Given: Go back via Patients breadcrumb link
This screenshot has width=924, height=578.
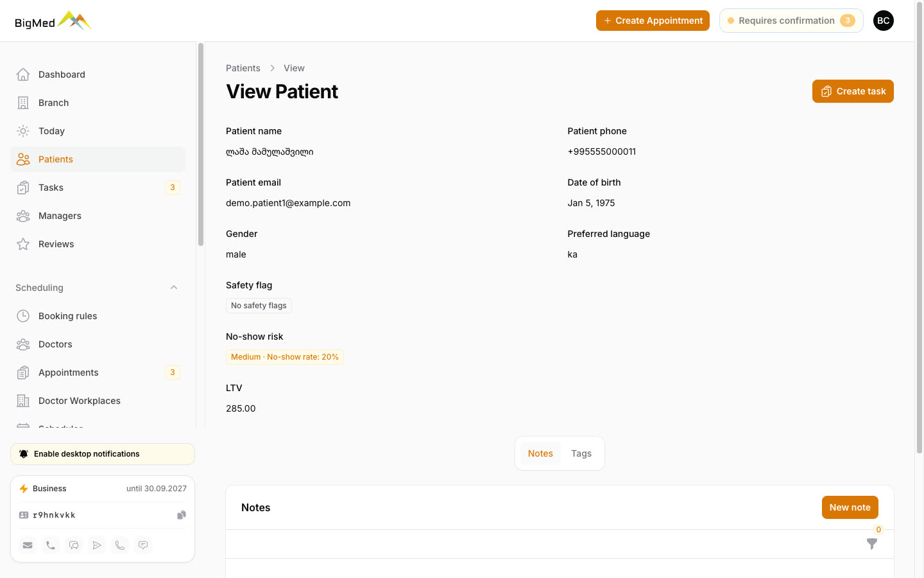Looking at the screenshot, I should click(243, 68).
